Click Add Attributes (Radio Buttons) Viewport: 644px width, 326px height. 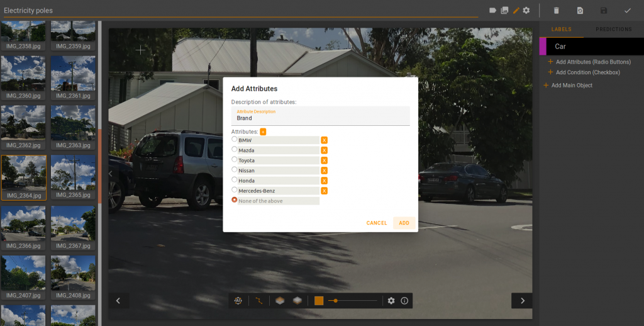589,62
